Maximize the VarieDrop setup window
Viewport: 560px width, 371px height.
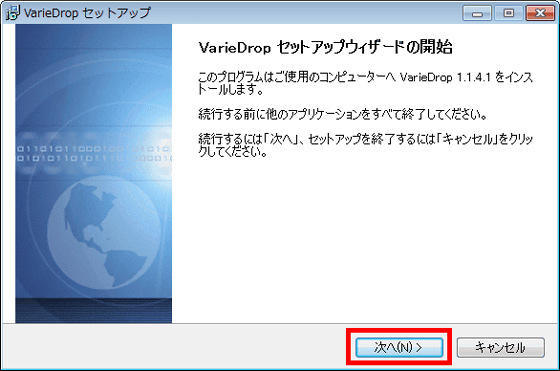click(509, 14)
